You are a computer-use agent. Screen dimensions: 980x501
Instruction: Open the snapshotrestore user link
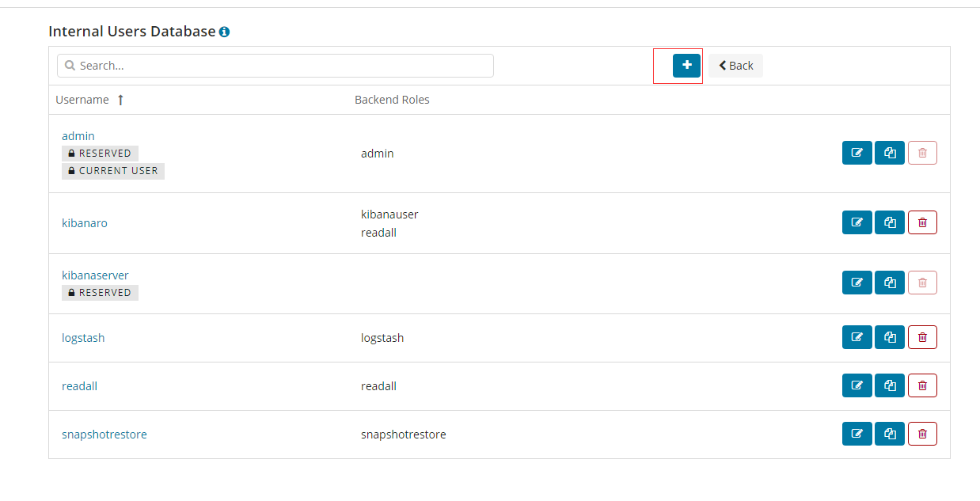coord(104,435)
